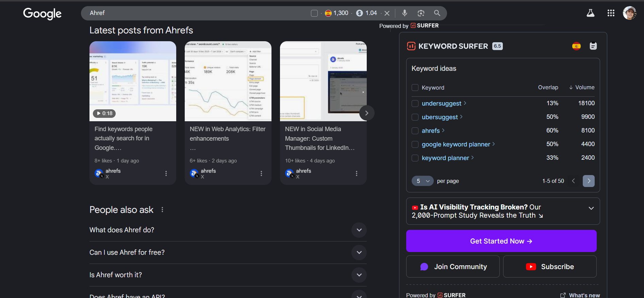Start voice search with microphone icon
The image size is (644, 298).
click(404, 13)
